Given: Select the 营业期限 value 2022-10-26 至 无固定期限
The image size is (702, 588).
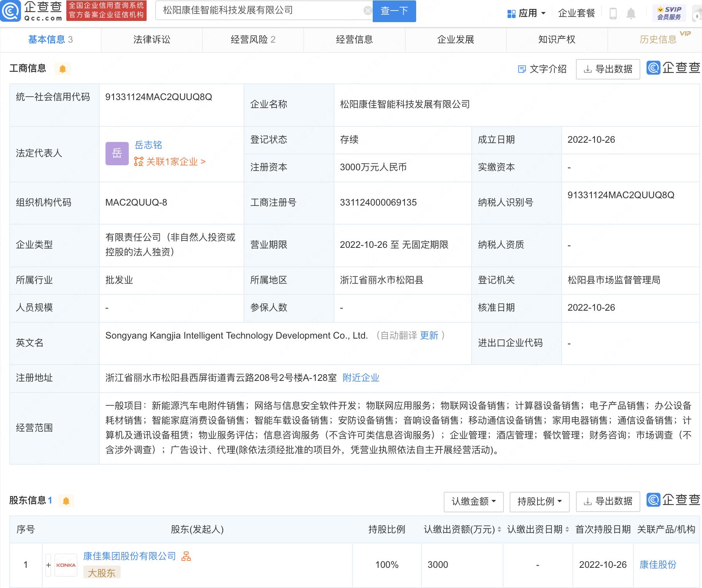Looking at the screenshot, I should point(394,245).
